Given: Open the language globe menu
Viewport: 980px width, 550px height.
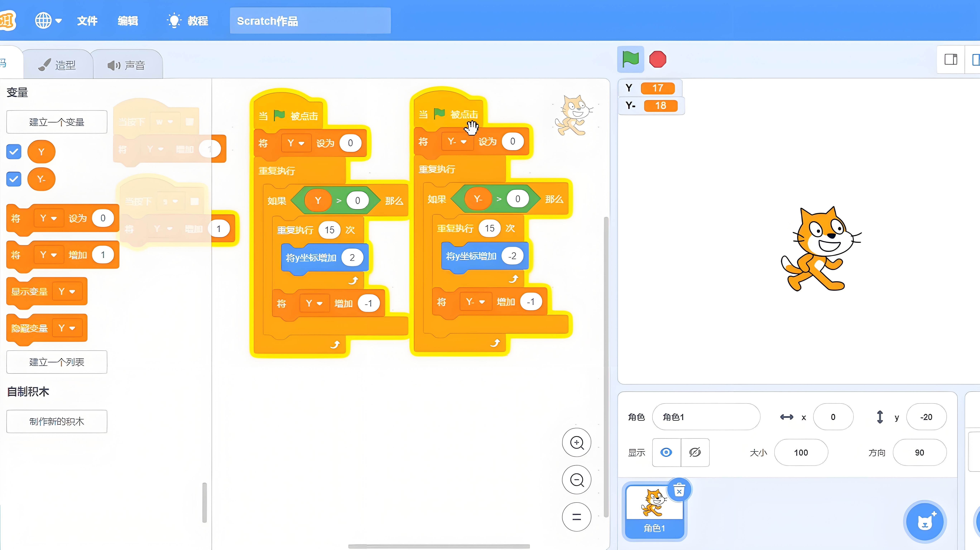Looking at the screenshot, I should 43,21.
